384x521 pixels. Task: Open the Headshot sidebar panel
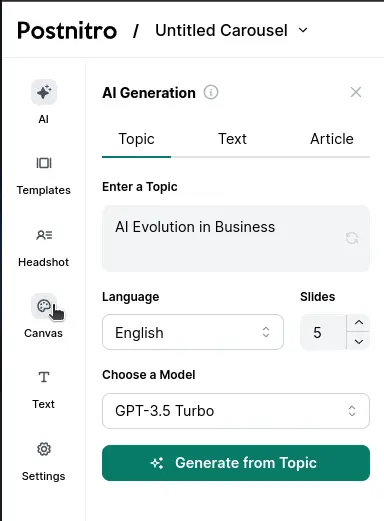[x=44, y=235]
